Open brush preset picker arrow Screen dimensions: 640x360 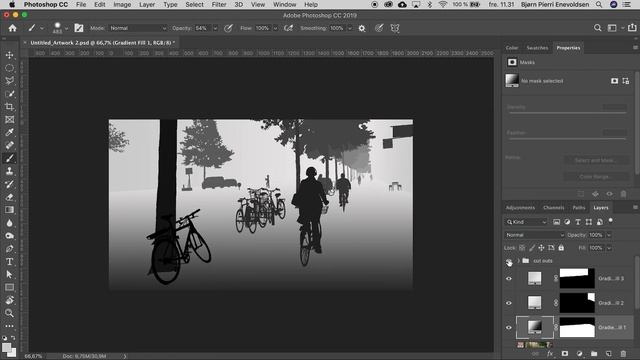(x=66, y=29)
